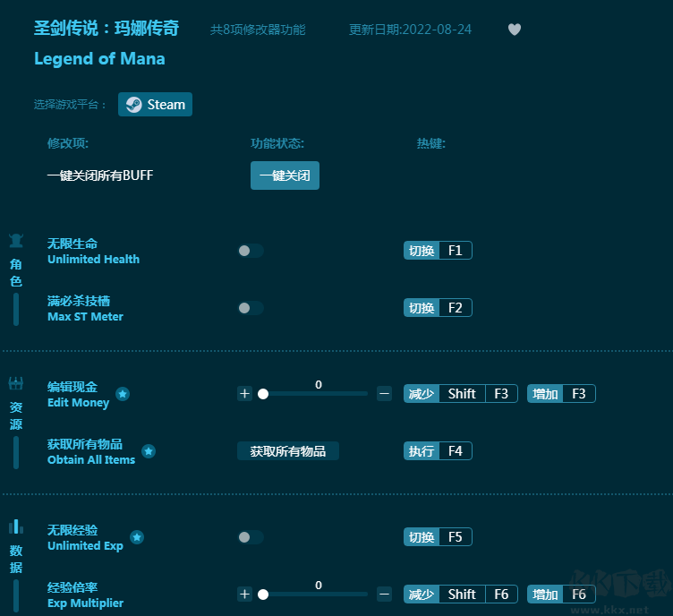The height and width of the screenshot is (616, 673).
Task: Click the Edit Money label
Action: click(79, 403)
